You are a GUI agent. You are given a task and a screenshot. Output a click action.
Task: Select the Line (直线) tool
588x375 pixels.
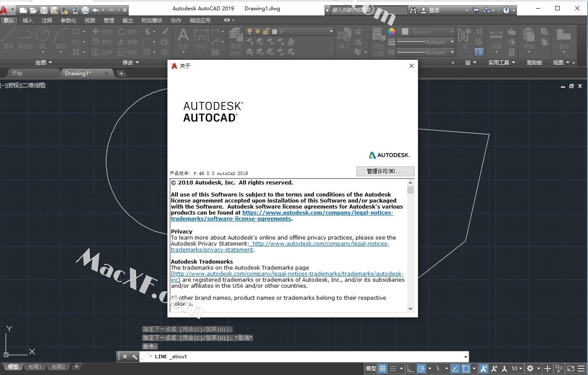[x=8, y=38]
